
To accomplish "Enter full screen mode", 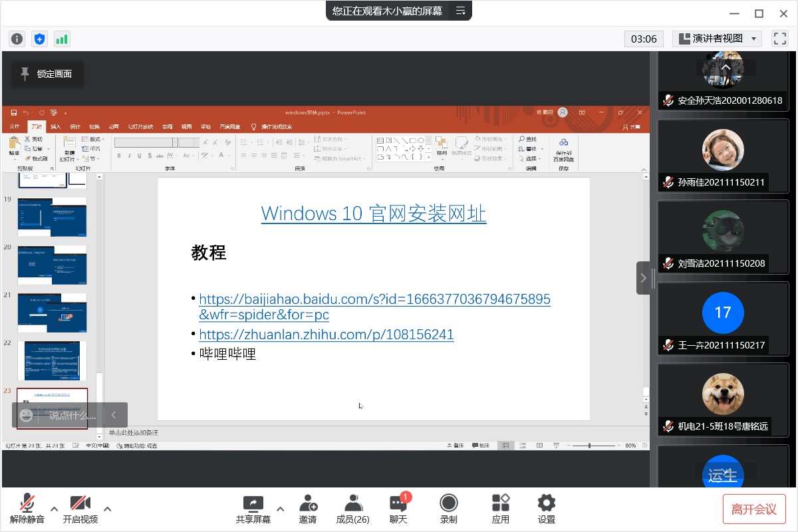I will [x=779, y=39].
